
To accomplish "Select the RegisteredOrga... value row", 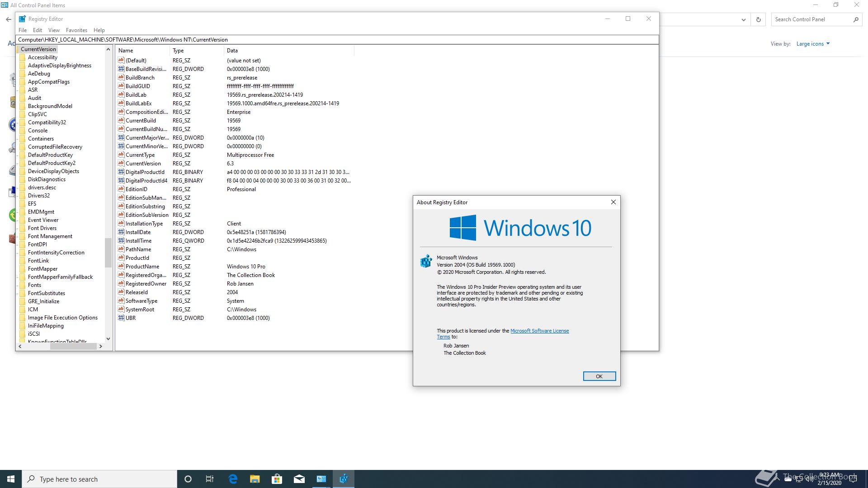I will pyautogui.click(x=235, y=275).
